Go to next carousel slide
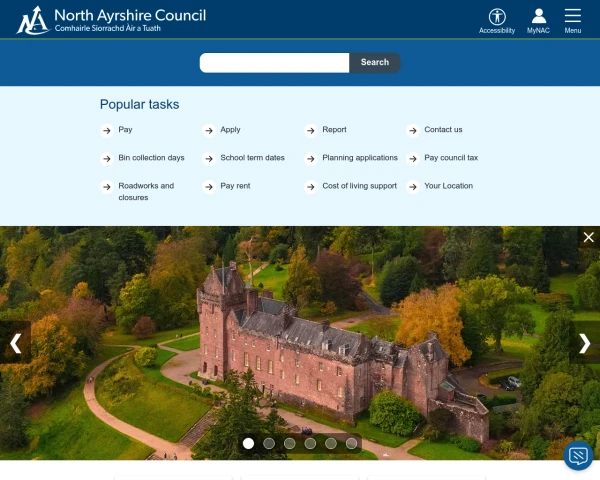This screenshot has width=600, height=480. click(x=585, y=343)
